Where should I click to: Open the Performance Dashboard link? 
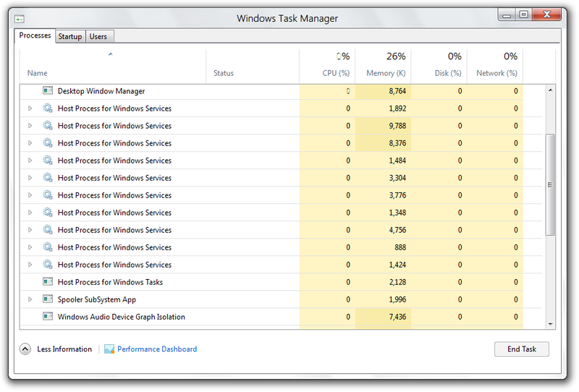[x=157, y=349]
